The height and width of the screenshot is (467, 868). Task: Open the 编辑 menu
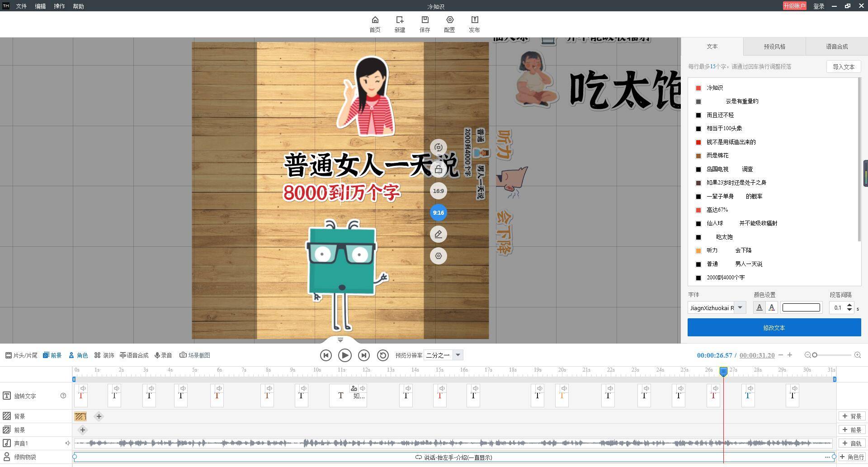[x=40, y=6]
